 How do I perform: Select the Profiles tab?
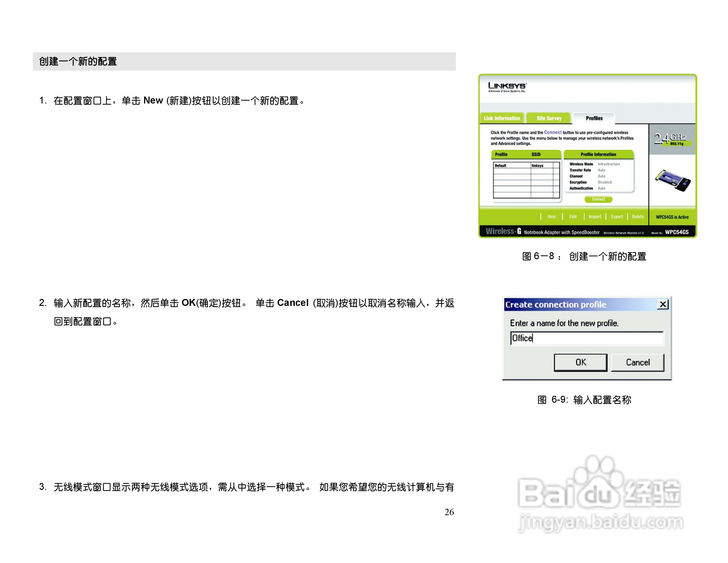[594, 118]
